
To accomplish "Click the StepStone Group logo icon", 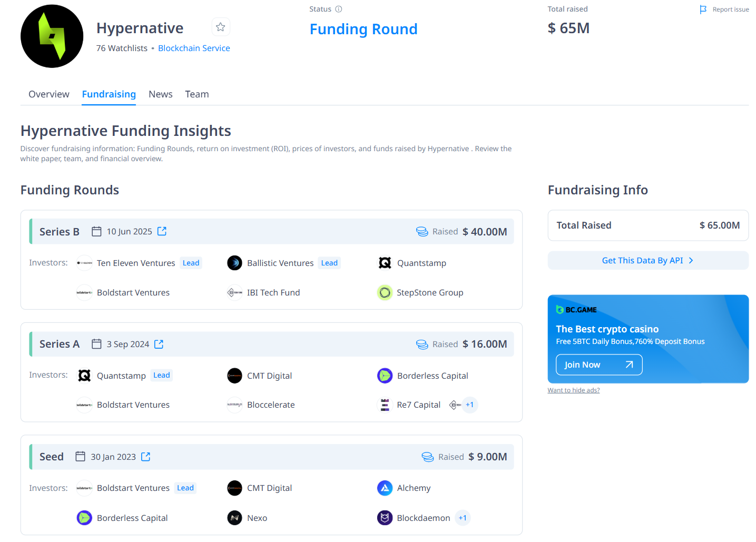I will pyautogui.click(x=385, y=292).
